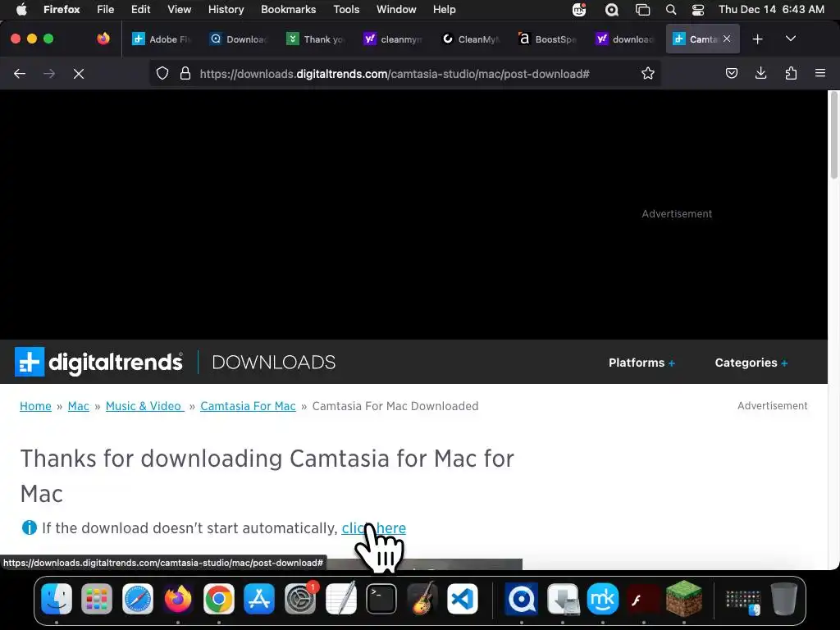Image resolution: width=840 pixels, height=630 pixels.
Task: Open the Camtasia For Mac breadcrumb
Action: [x=248, y=406]
